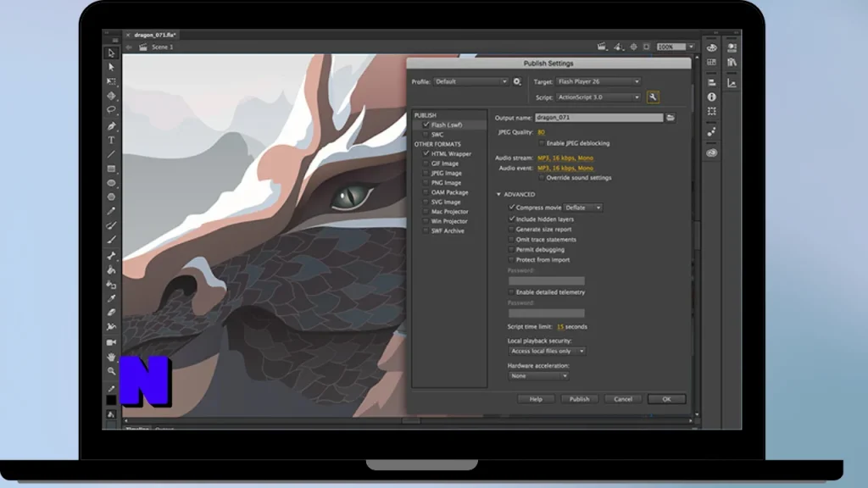Open the Swatches grid panel icon
868x488 pixels.
pyautogui.click(x=711, y=62)
